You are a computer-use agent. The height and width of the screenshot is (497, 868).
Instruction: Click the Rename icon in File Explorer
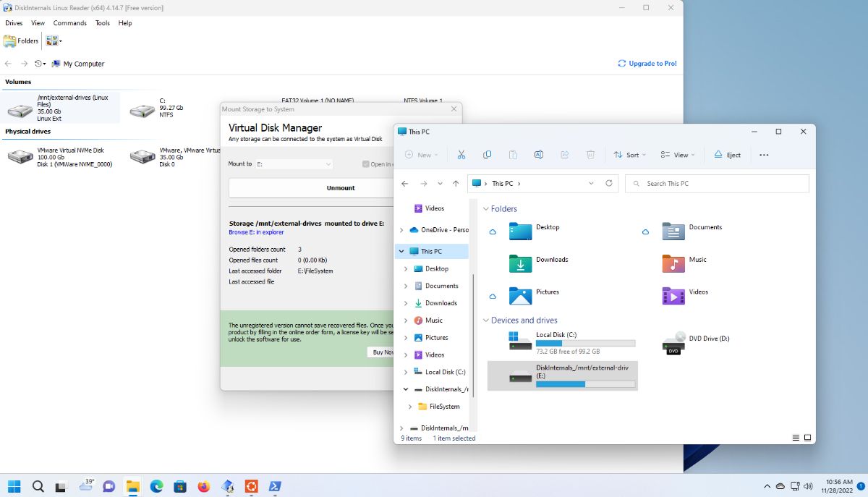[540, 155]
